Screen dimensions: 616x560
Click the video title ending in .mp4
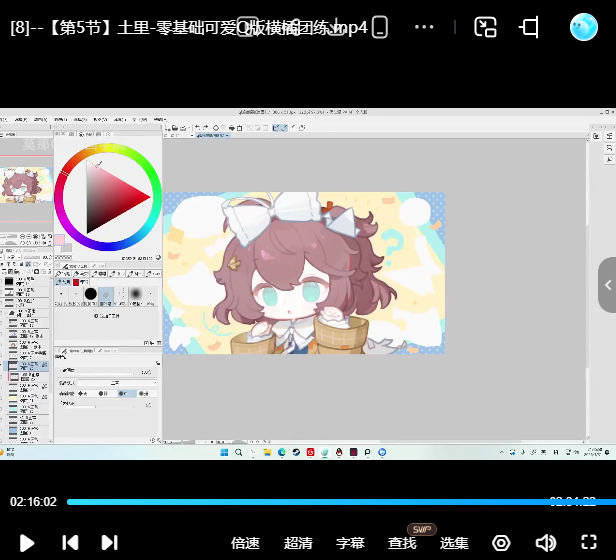[x=189, y=28]
